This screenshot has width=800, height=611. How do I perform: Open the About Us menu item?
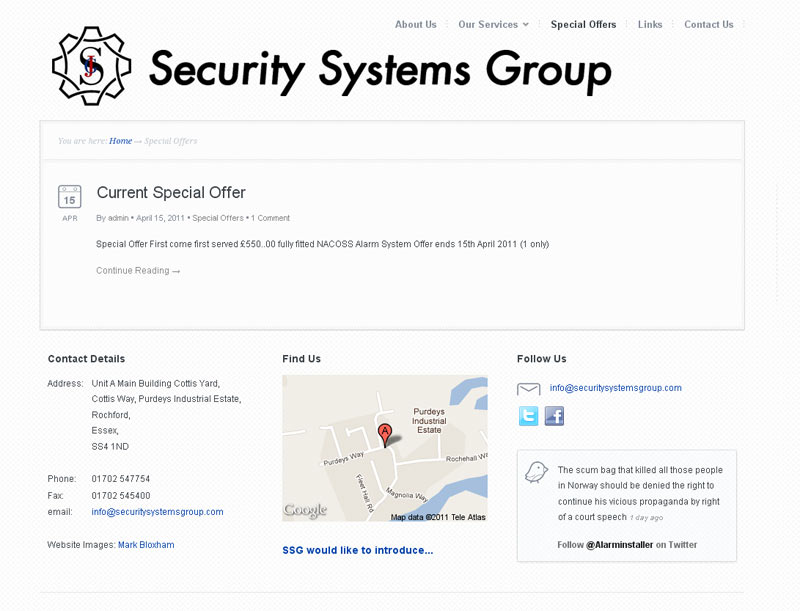[x=415, y=24]
